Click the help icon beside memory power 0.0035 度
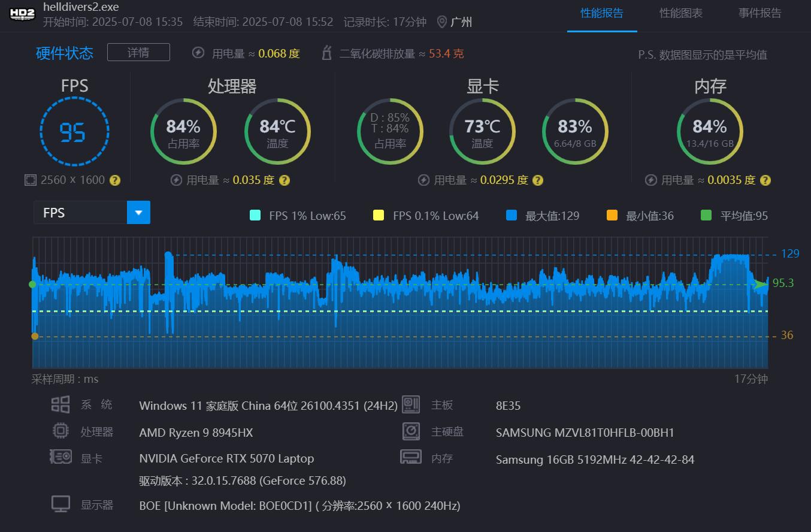 click(x=765, y=180)
